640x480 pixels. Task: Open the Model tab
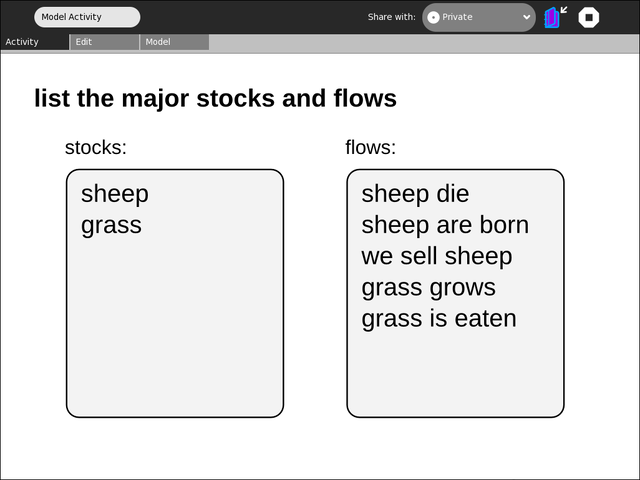tap(174, 42)
